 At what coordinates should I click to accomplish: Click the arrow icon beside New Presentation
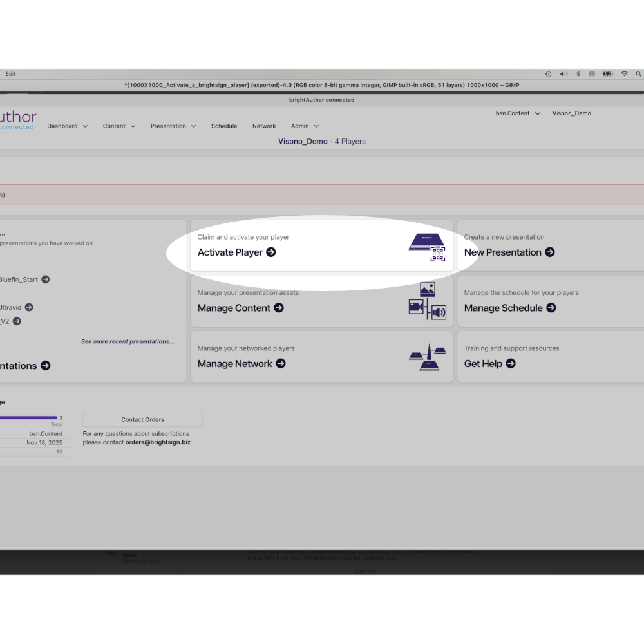tap(550, 252)
